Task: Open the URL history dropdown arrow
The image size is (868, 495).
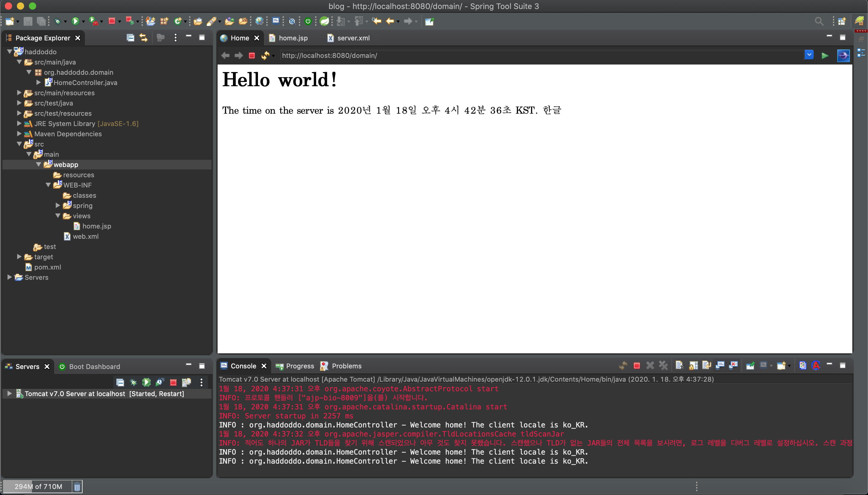Action: pos(809,55)
